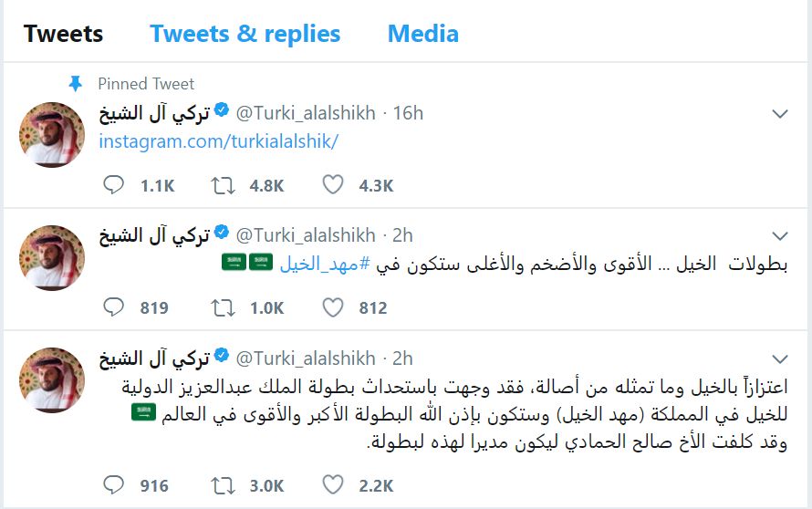Switch to the Tweets & replies tab

click(245, 35)
